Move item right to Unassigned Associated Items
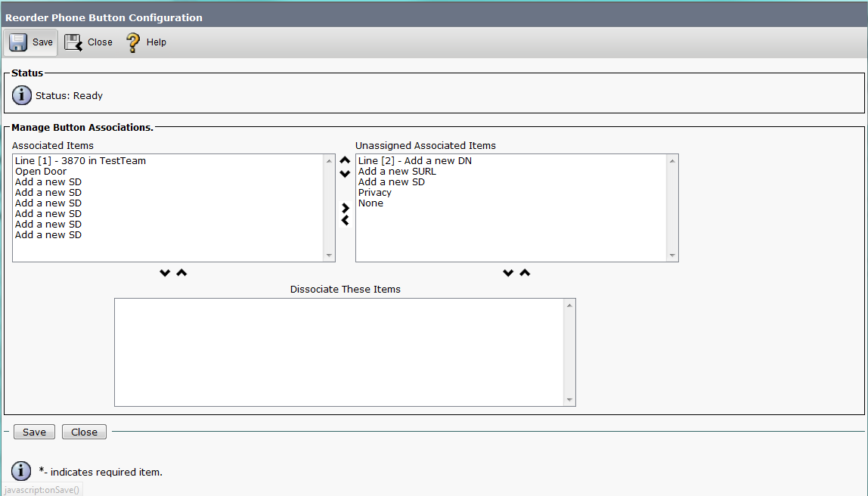The width and height of the screenshot is (868, 496). (x=346, y=208)
